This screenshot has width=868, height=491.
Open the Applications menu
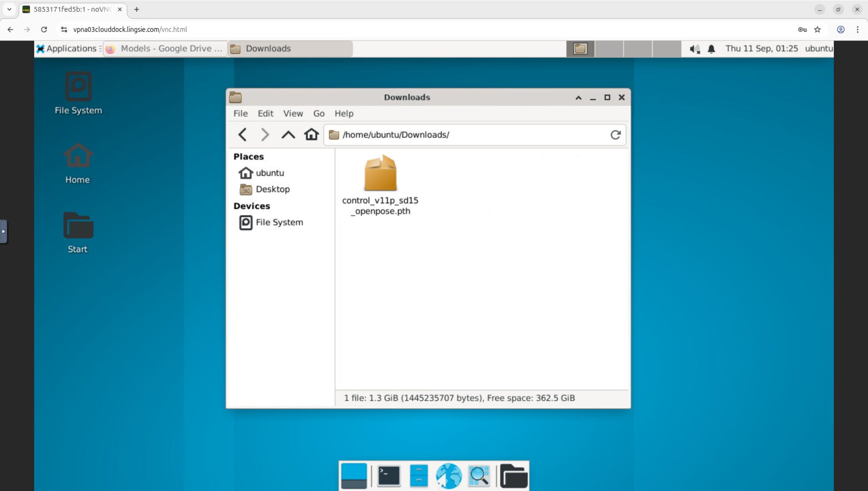coord(68,49)
